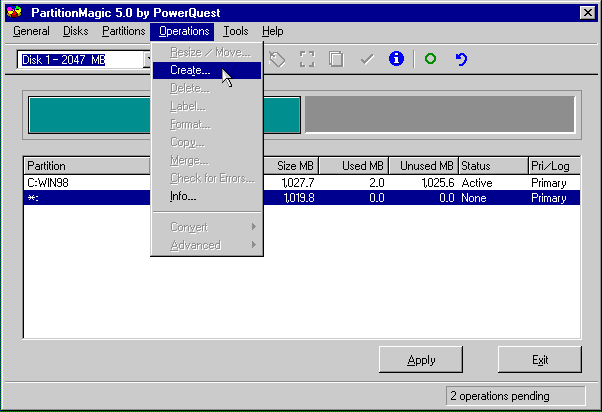
Task: Click the Format partition toolbar icon
Action: pyautogui.click(x=307, y=60)
